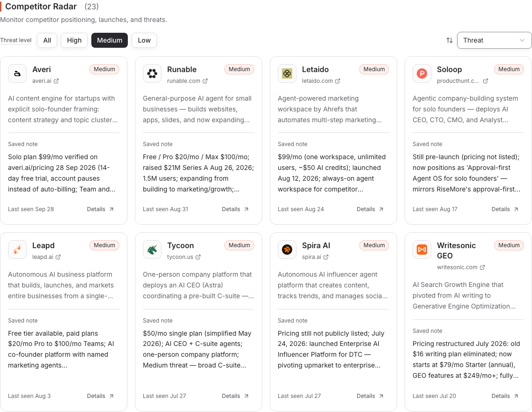Screen dimensions: 532x412
Task: Select the Medium threat filter
Action: pyautogui.click(x=110, y=40)
